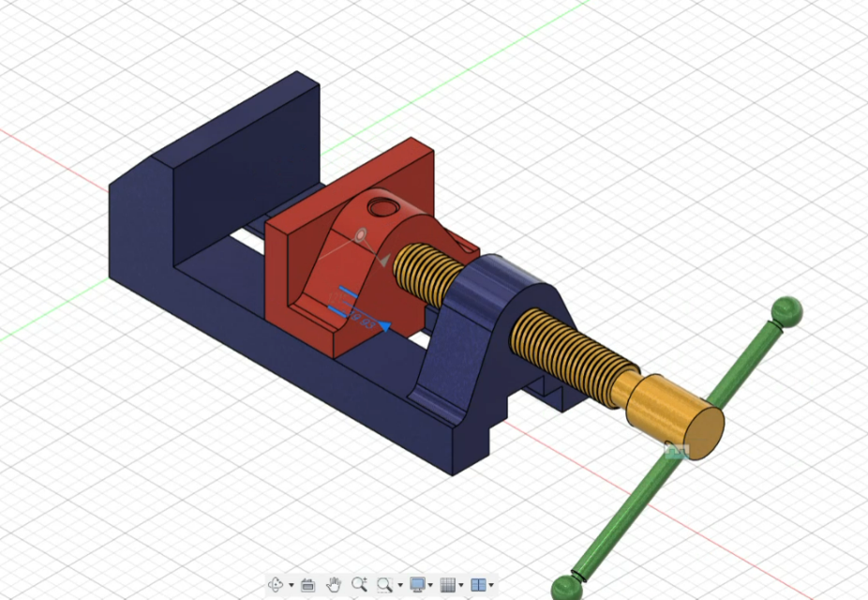868x600 pixels.
Task: Select the Zoom Window tool
Action: 383,583
